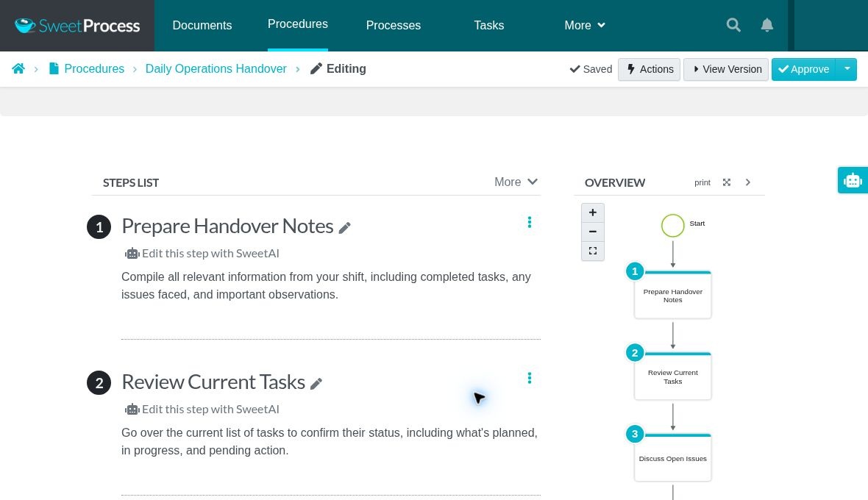The height and width of the screenshot is (500, 868).
Task: Edit step 1 with SweetAI
Action: pos(202,254)
